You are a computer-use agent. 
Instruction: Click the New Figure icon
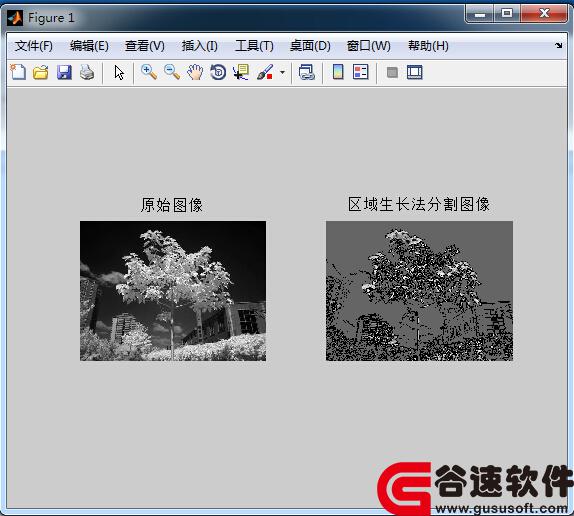(18, 72)
